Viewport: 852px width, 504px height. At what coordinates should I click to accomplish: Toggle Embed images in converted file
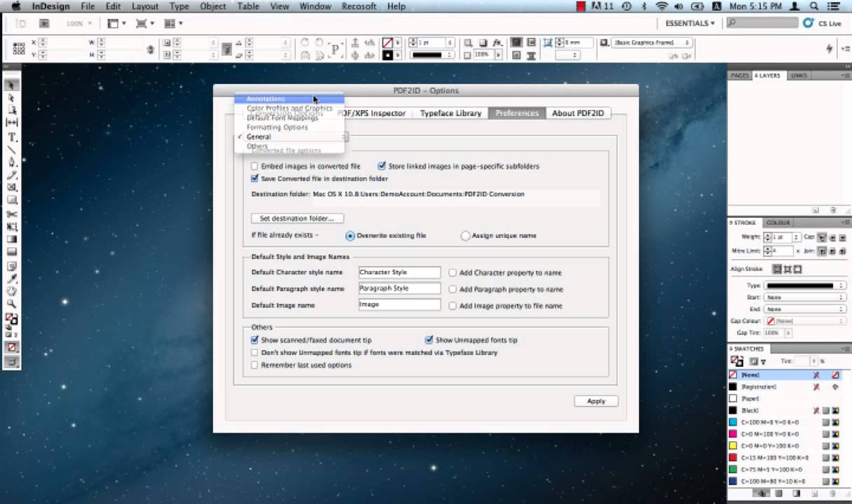(x=255, y=167)
